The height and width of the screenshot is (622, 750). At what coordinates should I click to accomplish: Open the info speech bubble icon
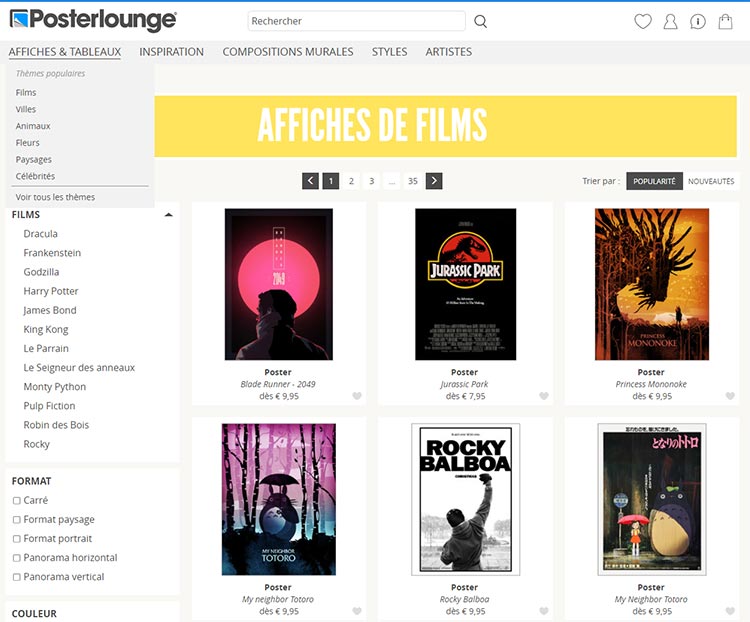[698, 21]
